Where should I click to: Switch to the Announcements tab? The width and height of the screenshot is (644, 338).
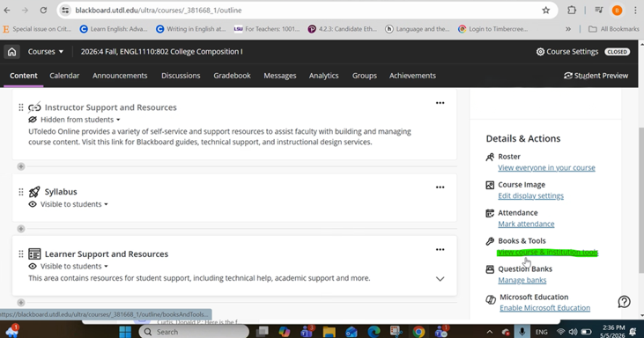click(120, 76)
